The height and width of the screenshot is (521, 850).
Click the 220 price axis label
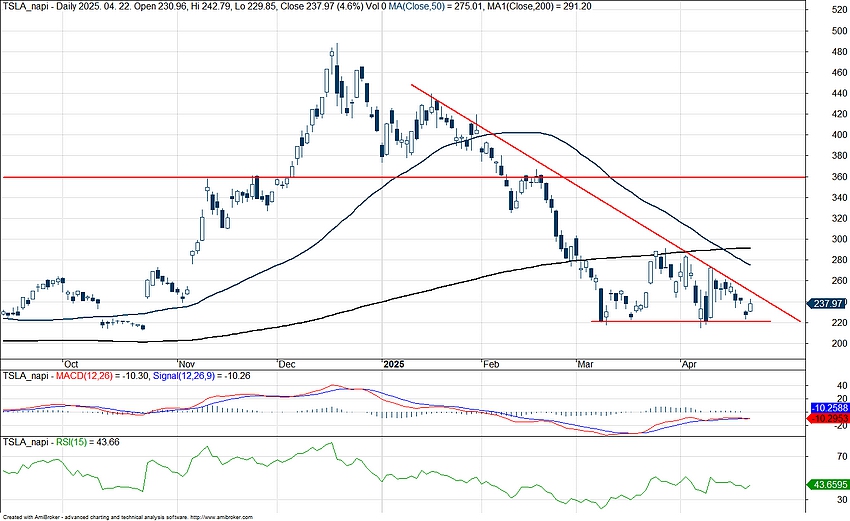pyautogui.click(x=839, y=323)
